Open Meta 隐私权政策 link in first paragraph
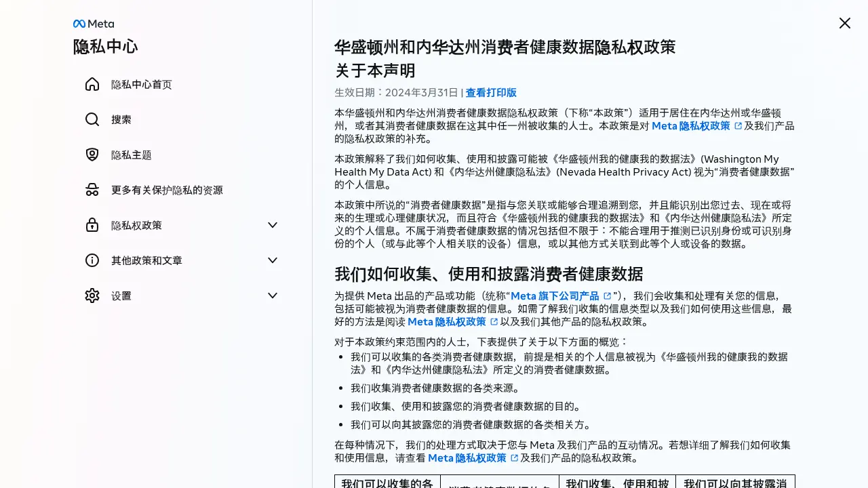The image size is (868, 488). coord(691,126)
